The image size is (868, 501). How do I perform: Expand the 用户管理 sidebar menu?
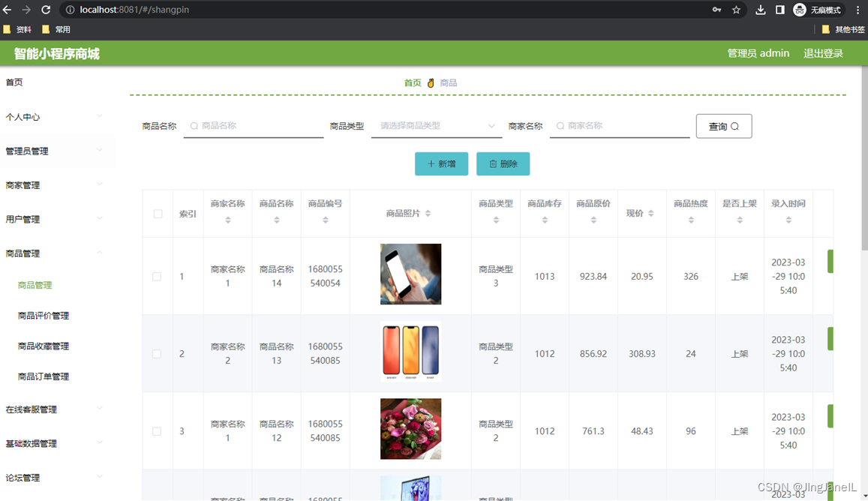coord(58,219)
